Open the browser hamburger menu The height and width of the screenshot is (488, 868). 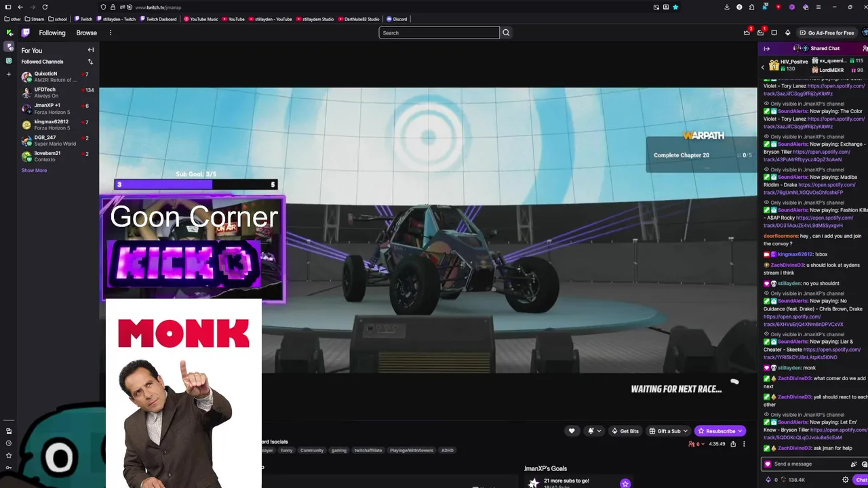(x=818, y=7)
